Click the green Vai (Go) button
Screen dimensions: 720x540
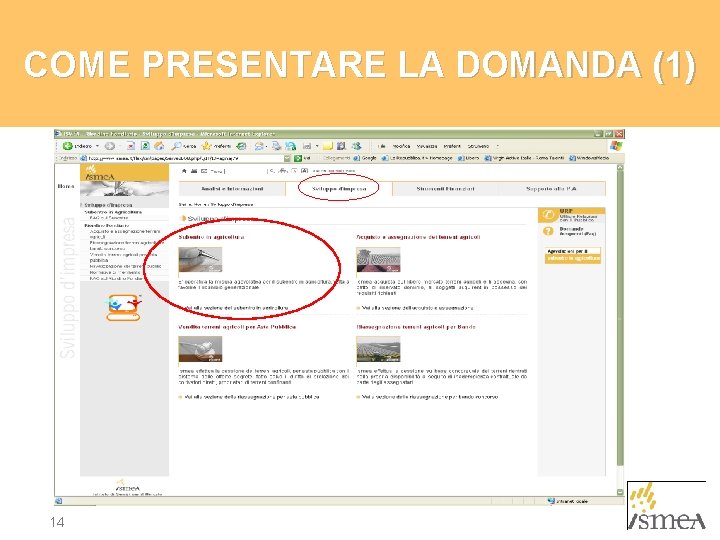[302, 158]
